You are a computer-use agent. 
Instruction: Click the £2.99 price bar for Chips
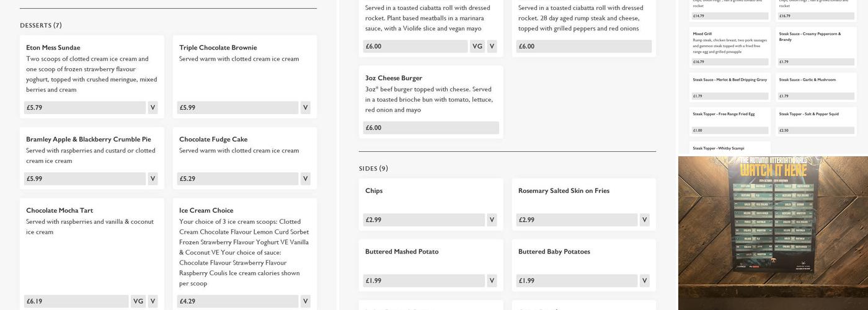[x=423, y=220]
